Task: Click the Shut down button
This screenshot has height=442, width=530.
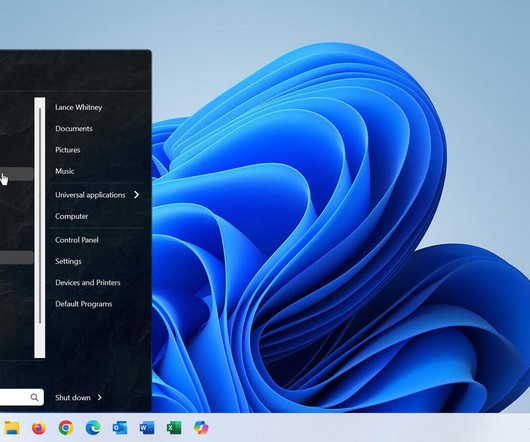Action: [x=73, y=397]
